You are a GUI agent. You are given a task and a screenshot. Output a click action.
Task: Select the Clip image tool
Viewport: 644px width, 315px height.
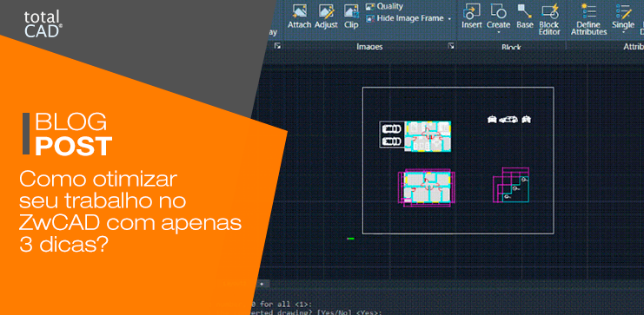point(351,16)
